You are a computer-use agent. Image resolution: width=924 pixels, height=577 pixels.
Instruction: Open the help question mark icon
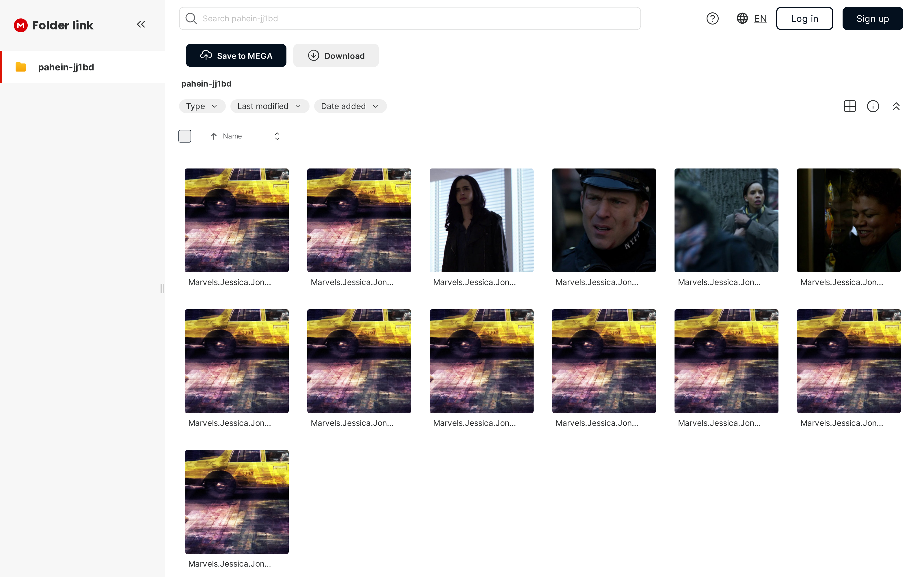[712, 18]
